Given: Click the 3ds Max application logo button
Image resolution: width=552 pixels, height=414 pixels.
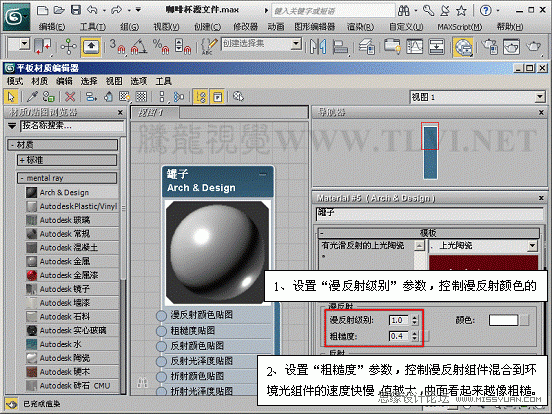Looking at the screenshot, I should [x=16, y=16].
